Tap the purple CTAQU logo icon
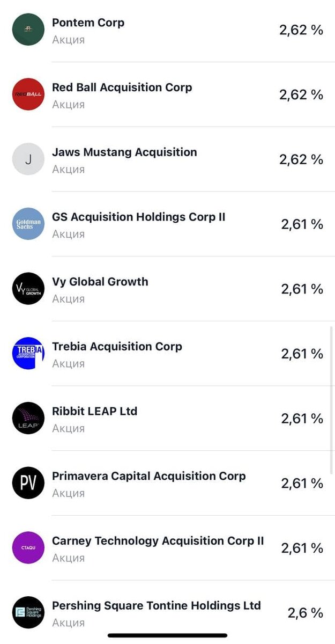Screen dimensions: 335x644 coord(28,548)
